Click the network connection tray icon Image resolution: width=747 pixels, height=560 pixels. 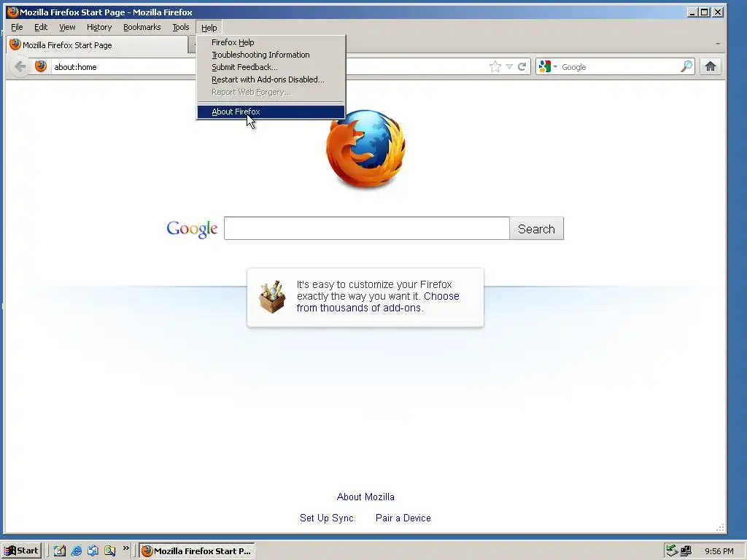click(686, 551)
